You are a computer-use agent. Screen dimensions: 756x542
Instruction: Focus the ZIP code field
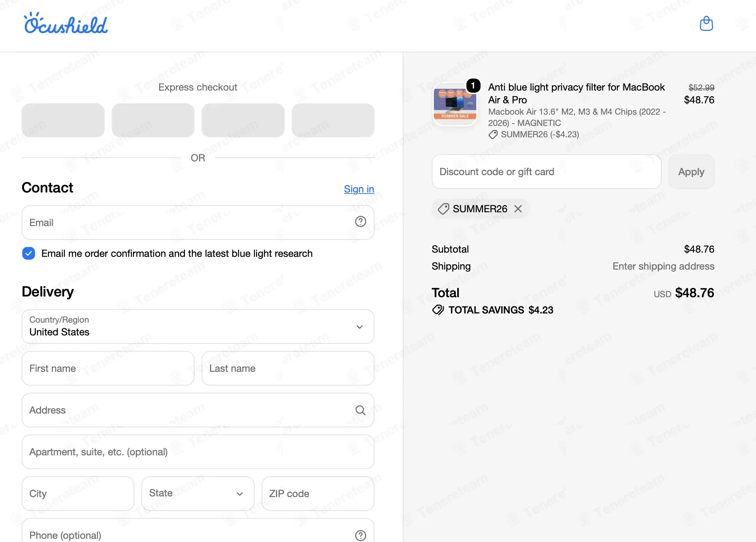coord(318,494)
